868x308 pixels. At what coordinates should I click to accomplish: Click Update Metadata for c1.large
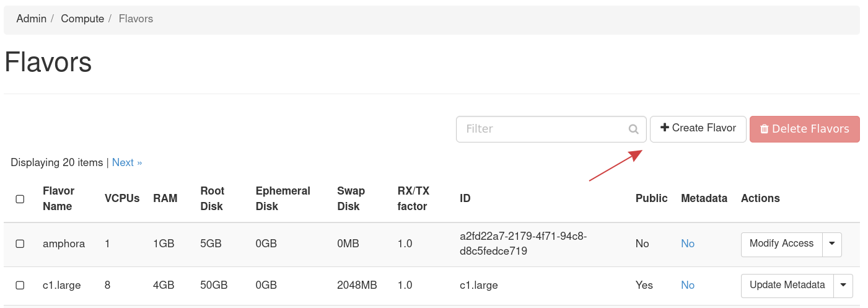pyautogui.click(x=787, y=286)
